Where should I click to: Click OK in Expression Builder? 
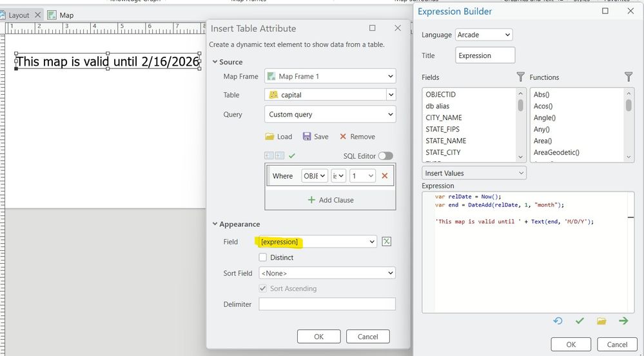(x=571, y=344)
